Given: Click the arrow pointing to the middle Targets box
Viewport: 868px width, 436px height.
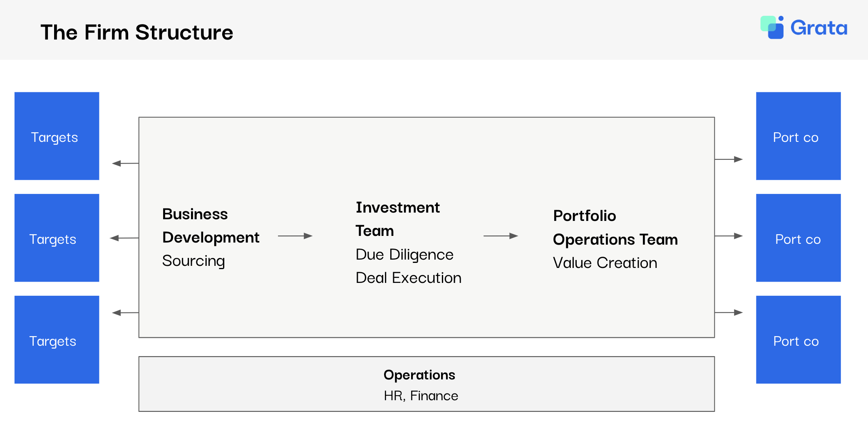Looking at the screenshot, I should (124, 238).
